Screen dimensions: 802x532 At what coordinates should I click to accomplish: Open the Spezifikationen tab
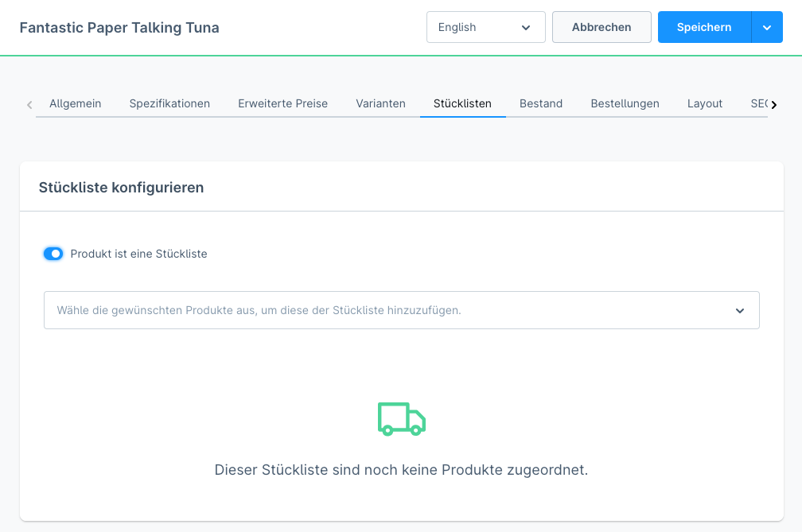tap(169, 103)
